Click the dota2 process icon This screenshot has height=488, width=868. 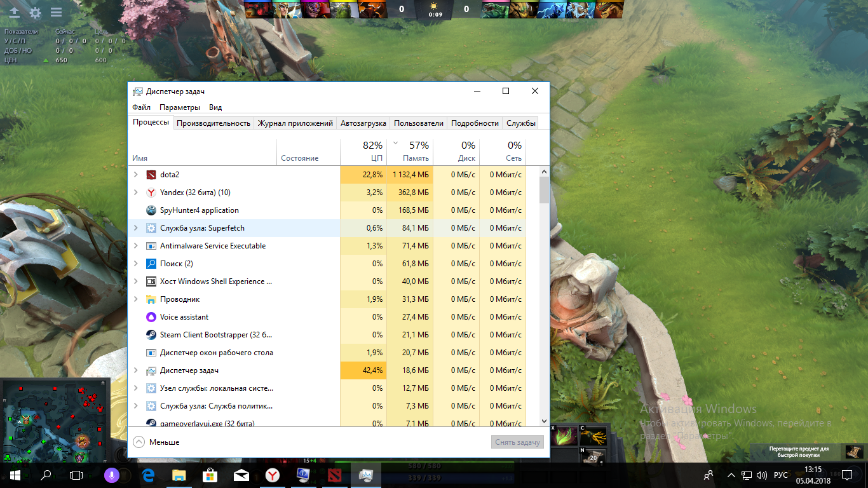151,175
